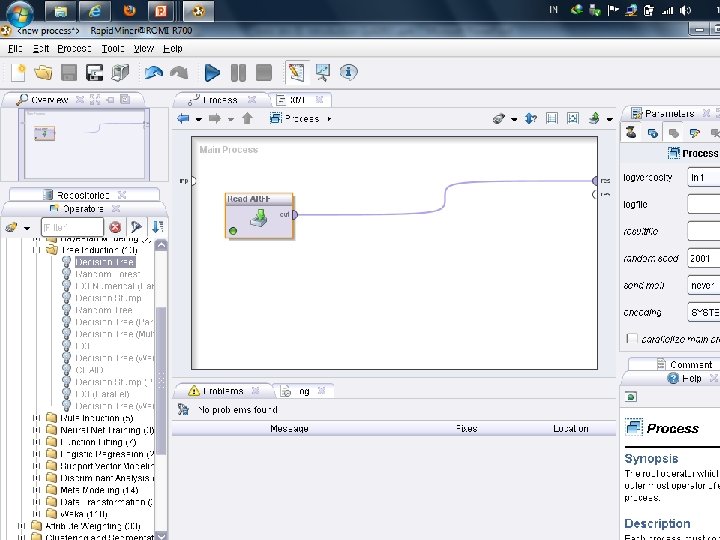Click the import wizard toolbar icon
The image size is (720, 540).
click(120, 73)
